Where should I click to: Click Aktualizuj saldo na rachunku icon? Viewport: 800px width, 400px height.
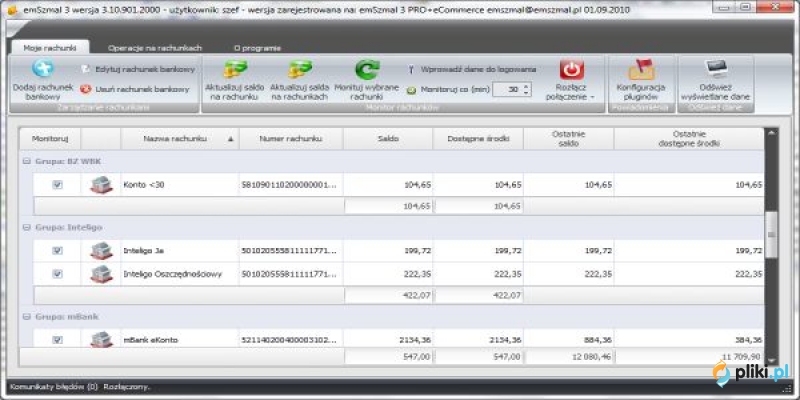pyautogui.click(x=235, y=69)
